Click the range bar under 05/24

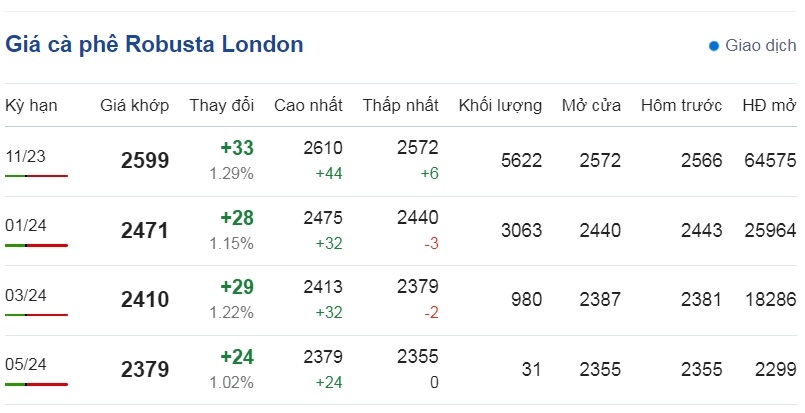(36, 384)
